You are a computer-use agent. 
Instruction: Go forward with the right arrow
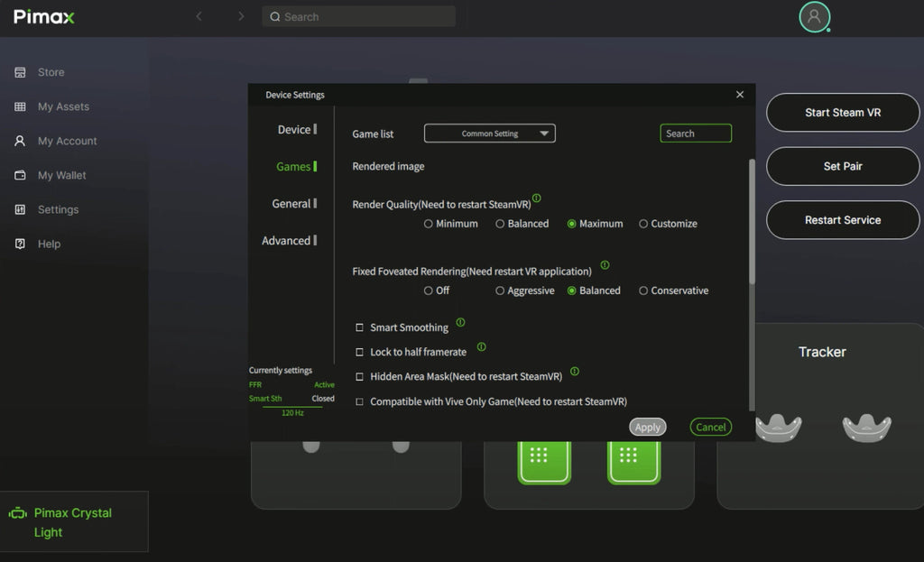(241, 16)
